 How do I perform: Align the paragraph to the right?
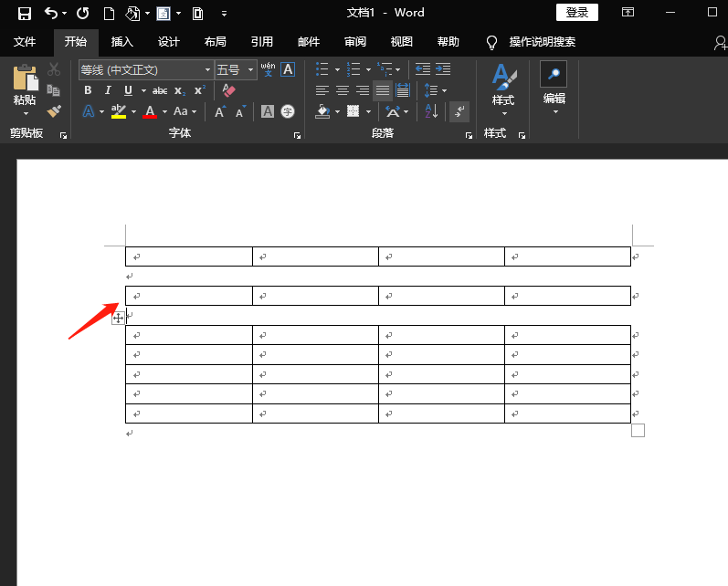[x=363, y=90]
